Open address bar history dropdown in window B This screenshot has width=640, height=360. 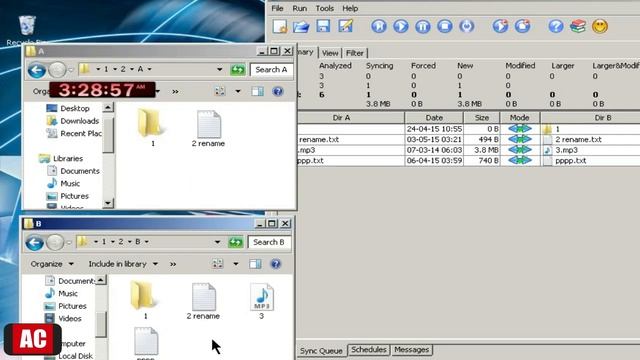218,242
